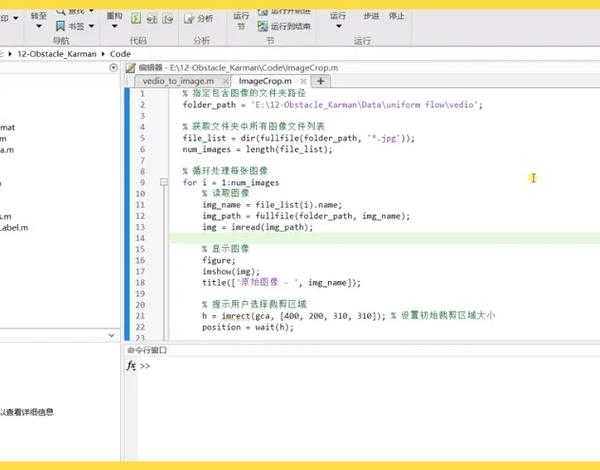Click line number 13 in the gutter
Viewport: 600px width, 470px height.
(140, 227)
